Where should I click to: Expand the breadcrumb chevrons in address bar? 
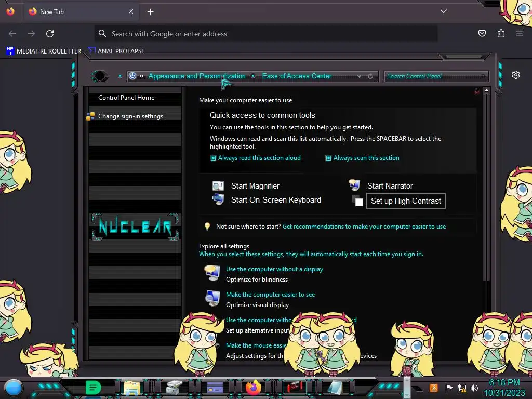click(x=141, y=76)
